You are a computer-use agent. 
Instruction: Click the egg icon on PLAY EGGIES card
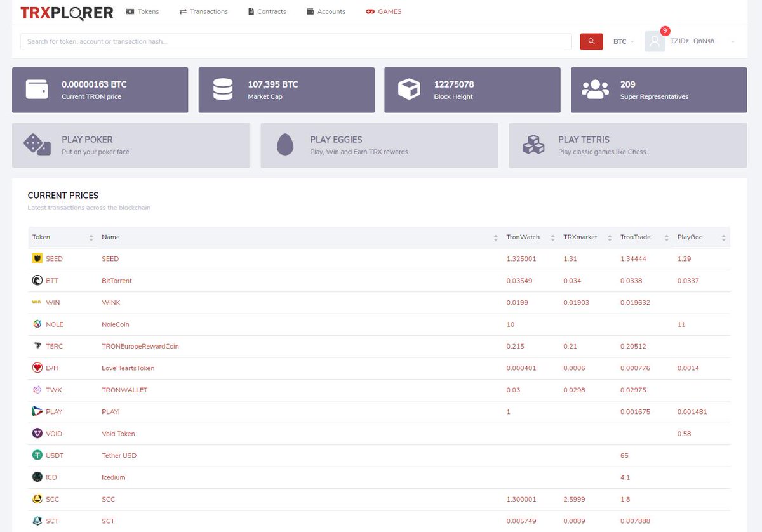coord(284,145)
